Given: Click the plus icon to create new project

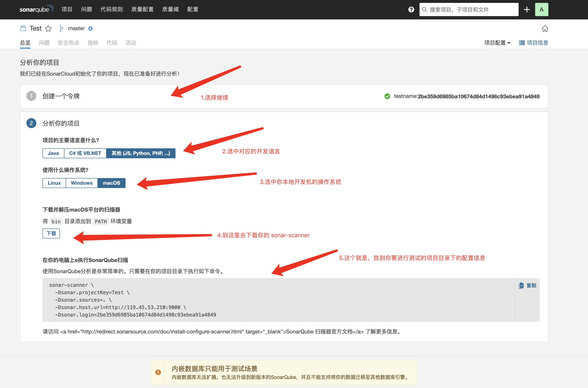Looking at the screenshot, I should tap(527, 10).
